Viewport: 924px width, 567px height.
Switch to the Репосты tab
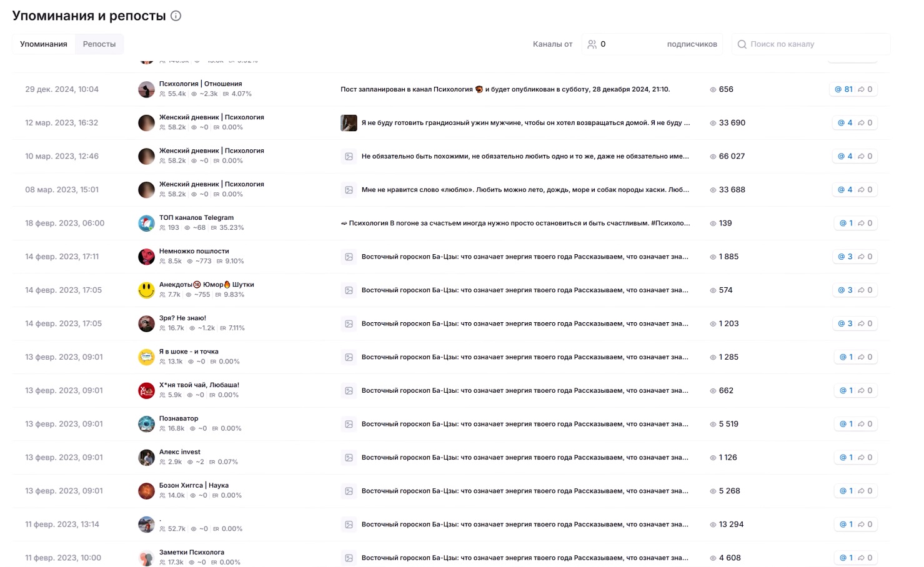pos(99,44)
